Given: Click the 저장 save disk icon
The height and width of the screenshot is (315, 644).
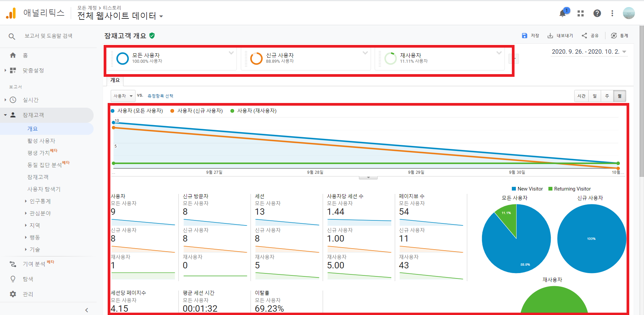Looking at the screenshot, I should pyautogui.click(x=525, y=36).
